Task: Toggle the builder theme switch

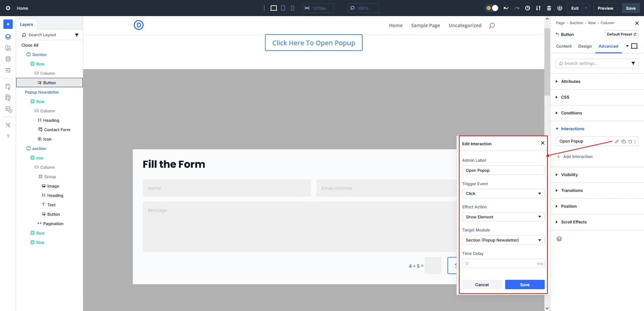Action: pos(492,8)
